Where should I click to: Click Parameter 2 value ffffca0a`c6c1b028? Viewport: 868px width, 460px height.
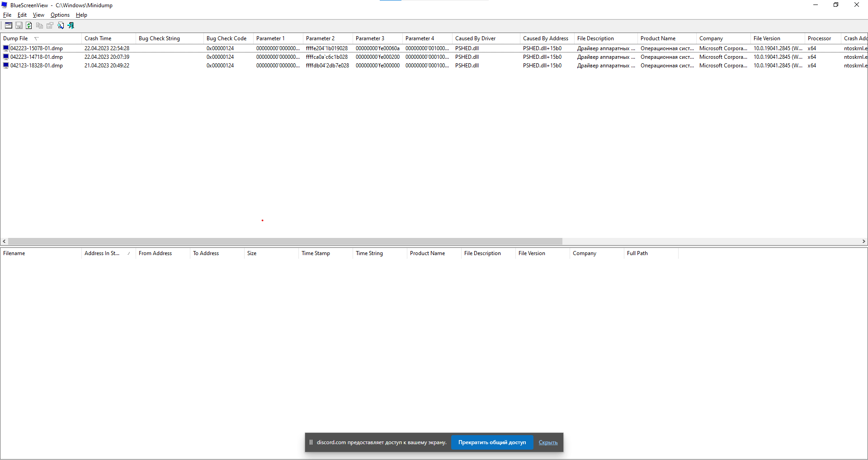327,57
